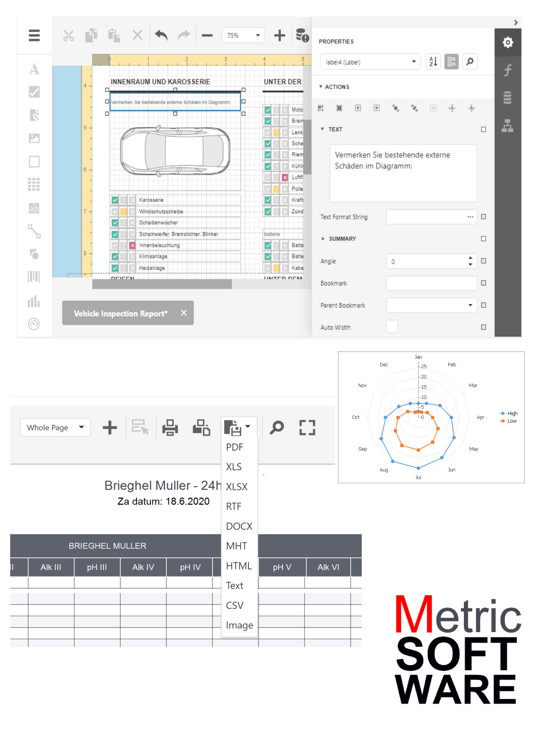Choose DOCX export format
The image size is (541, 756).
click(239, 526)
